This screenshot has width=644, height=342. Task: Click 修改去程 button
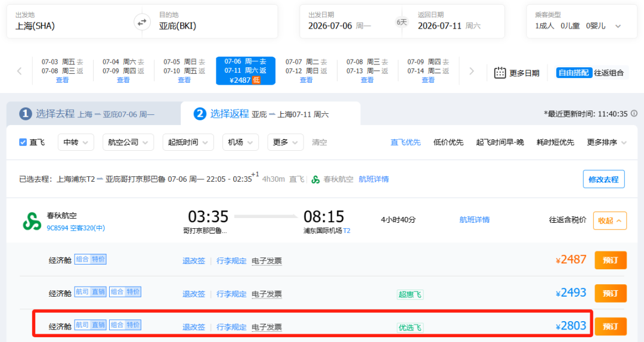[x=603, y=179]
